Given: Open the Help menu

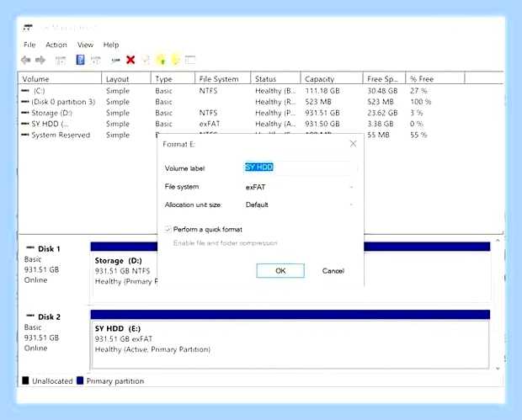Looking at the screenshot, I should pyautogui.click(x=111, y=45).
